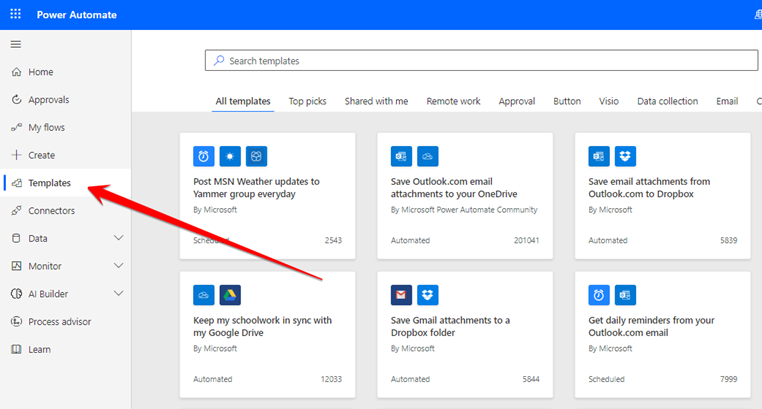Click the 12033 usage count
This screenshot has height=409, width=762.
(x=331, y=379)
